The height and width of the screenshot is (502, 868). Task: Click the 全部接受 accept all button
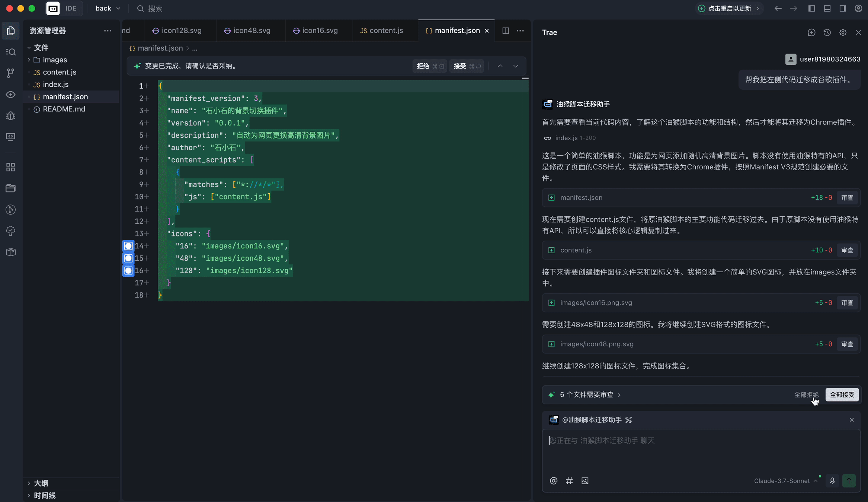click(842, 395)
